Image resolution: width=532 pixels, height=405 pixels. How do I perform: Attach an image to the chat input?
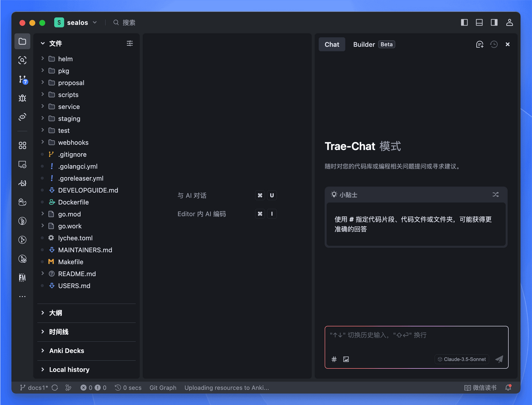point(346,359)
